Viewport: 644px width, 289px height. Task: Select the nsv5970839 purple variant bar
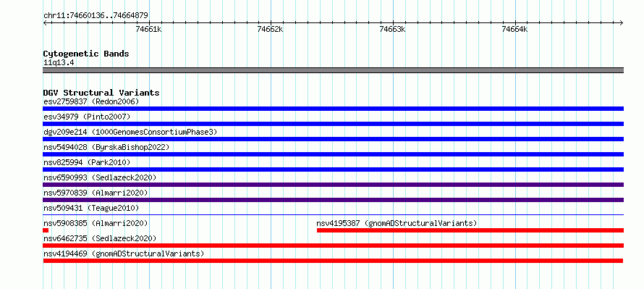click(333, 200)
